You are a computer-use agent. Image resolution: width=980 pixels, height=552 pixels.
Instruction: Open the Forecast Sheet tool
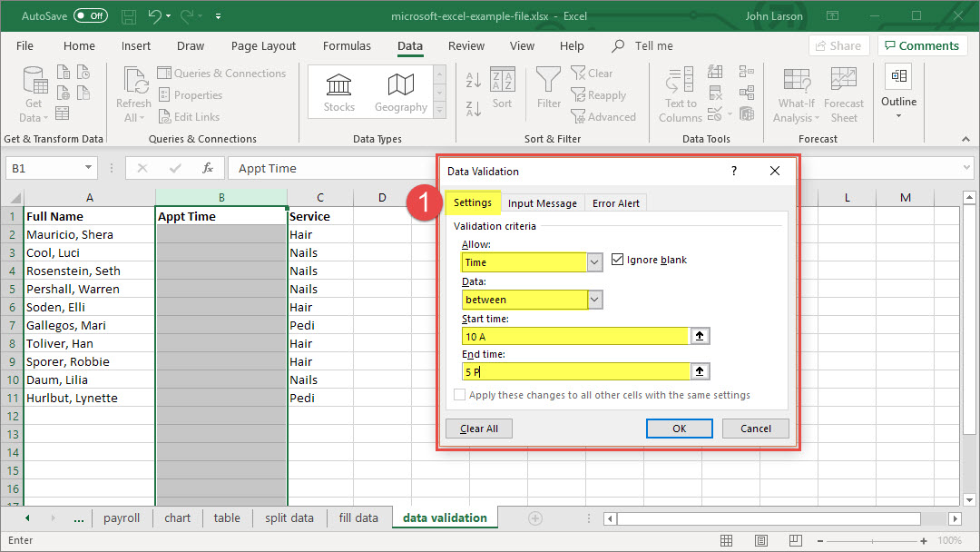click(x=843, y=82)
